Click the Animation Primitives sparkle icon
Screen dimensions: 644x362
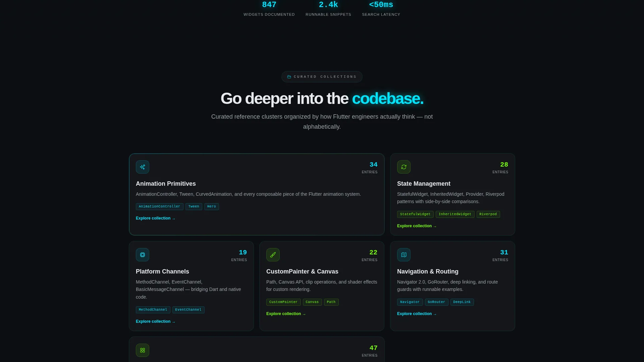click(143, 167)
